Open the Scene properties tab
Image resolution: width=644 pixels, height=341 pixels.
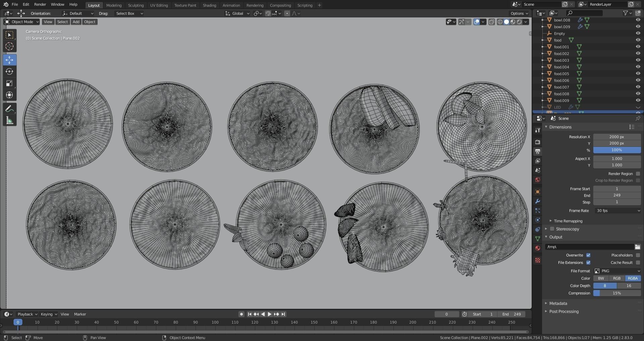[538, 170]
